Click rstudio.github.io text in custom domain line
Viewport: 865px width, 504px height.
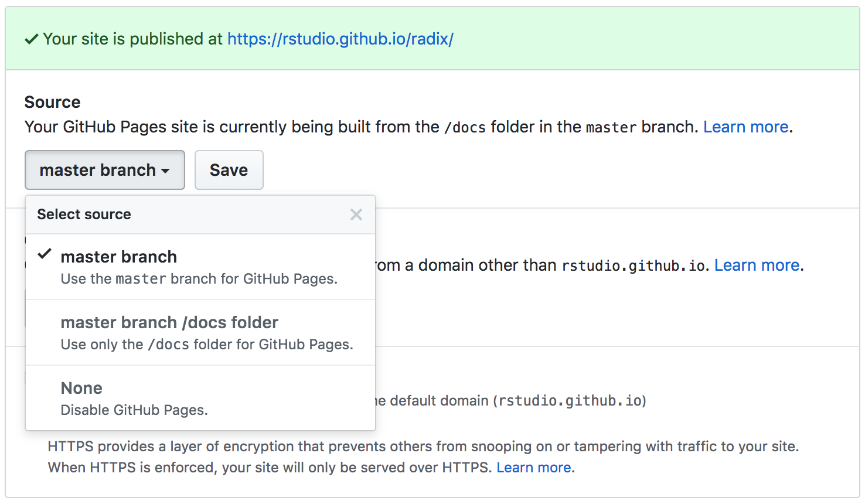click(633, 266)
